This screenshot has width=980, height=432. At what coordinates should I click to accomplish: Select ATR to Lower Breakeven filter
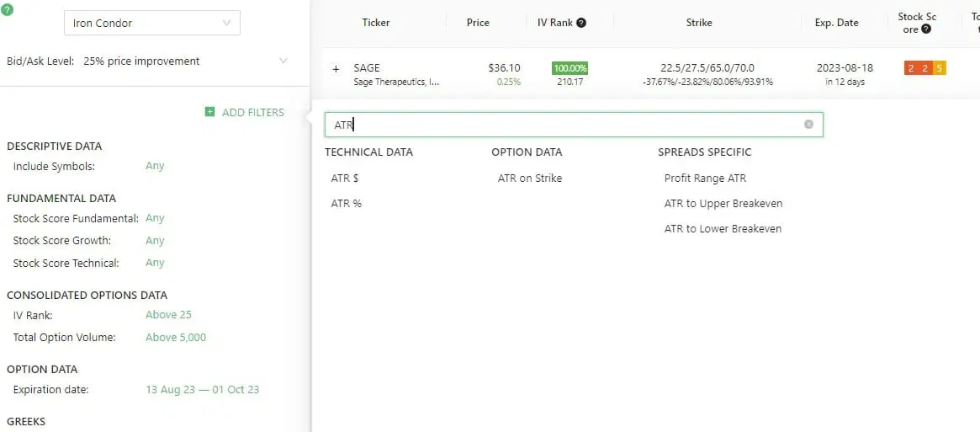pos(723,228)
